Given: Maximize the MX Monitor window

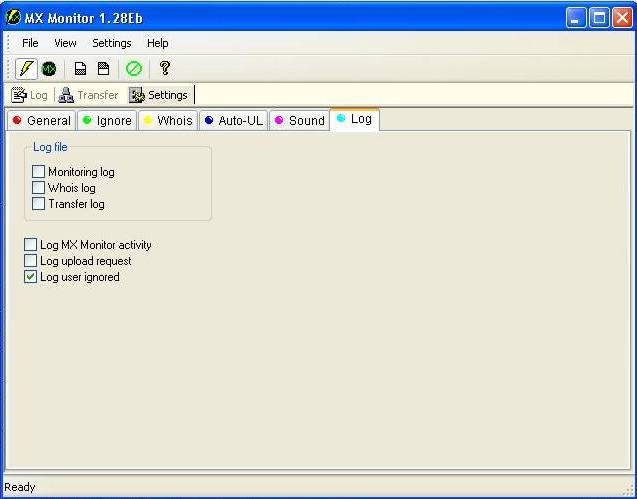Looking at the screenshot, I should (x=600, y=18).
